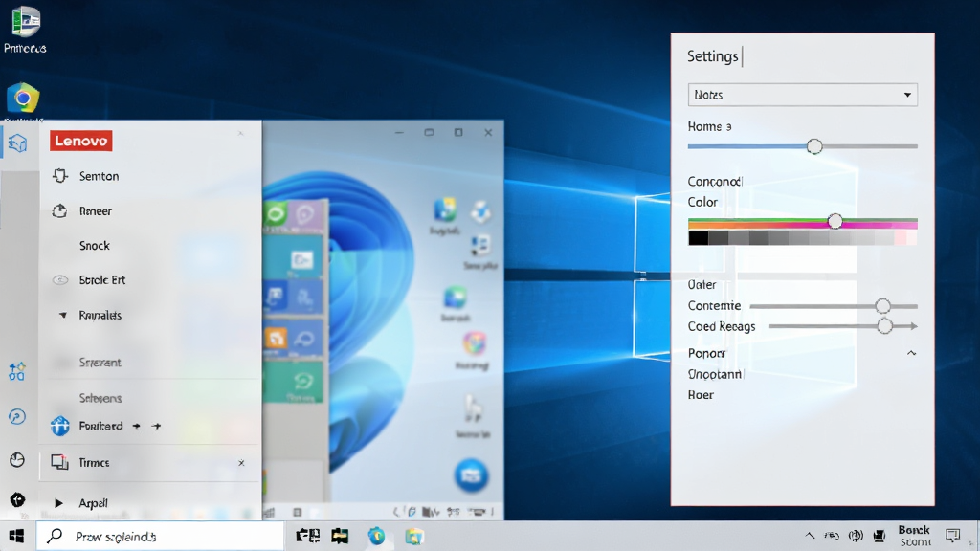
Task: Click the black round icon at sidebar bottom
Action: [x=17, y=499]
